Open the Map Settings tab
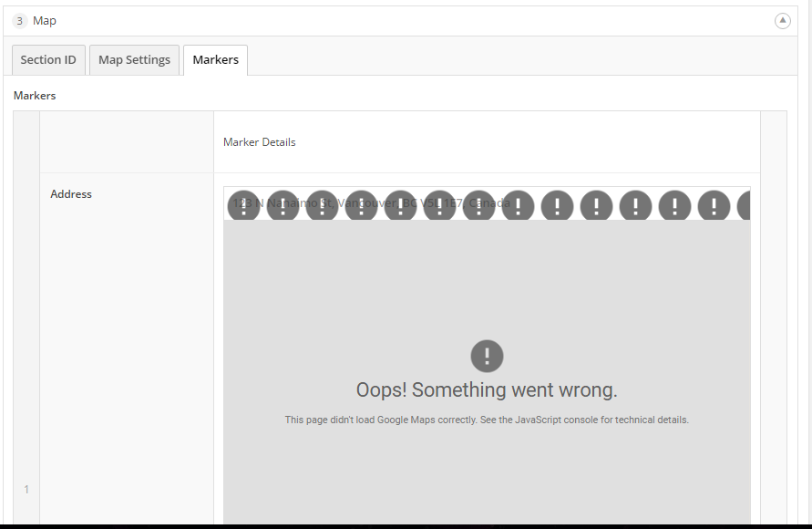Image resolution: width=812 pixels, height=529 pixels. click(x=134, y=60)
